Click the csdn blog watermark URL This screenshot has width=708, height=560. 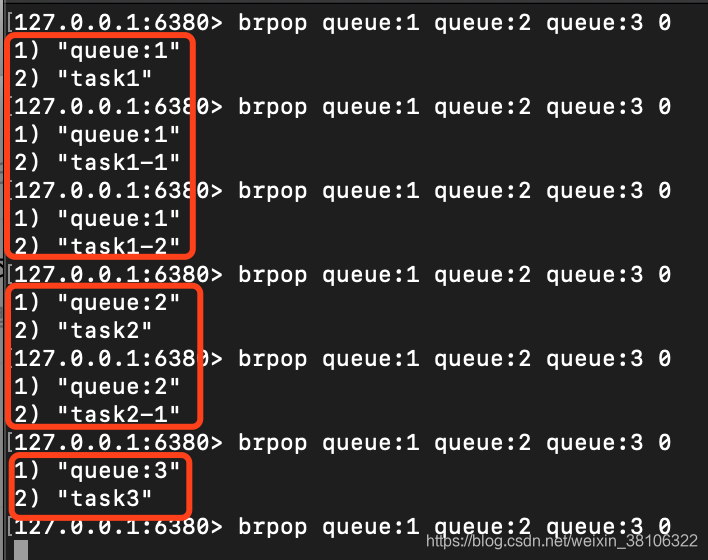pos(562,541)
